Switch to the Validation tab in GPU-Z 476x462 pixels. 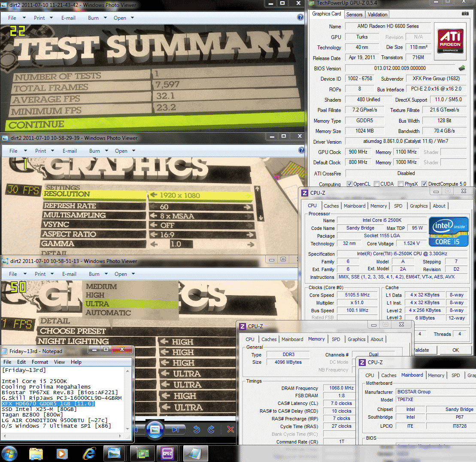pos(377,14)
